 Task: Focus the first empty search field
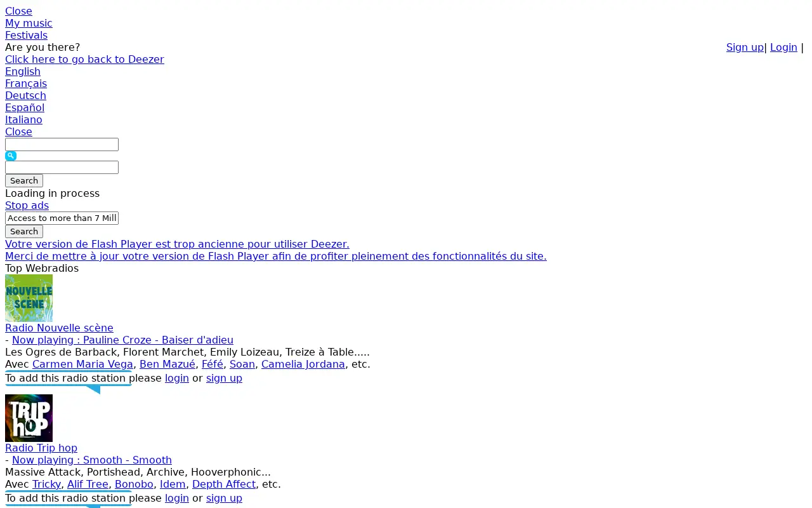62,144
